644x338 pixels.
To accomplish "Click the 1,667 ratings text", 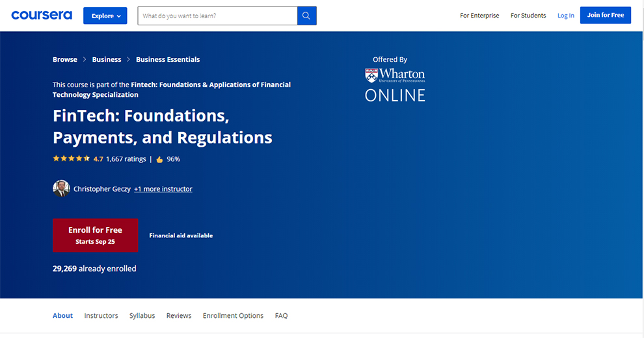I will click(126, 159).
